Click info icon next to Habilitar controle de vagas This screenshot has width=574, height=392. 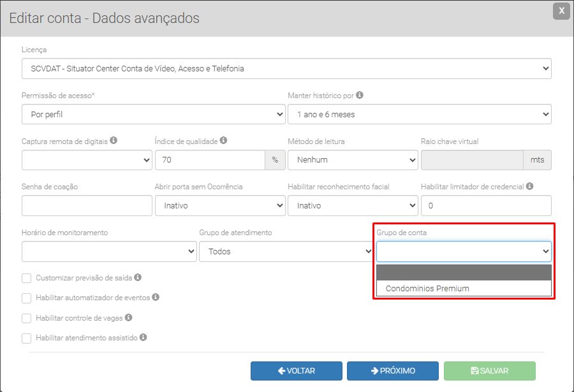pyautogui.click(x=129, y=317)
